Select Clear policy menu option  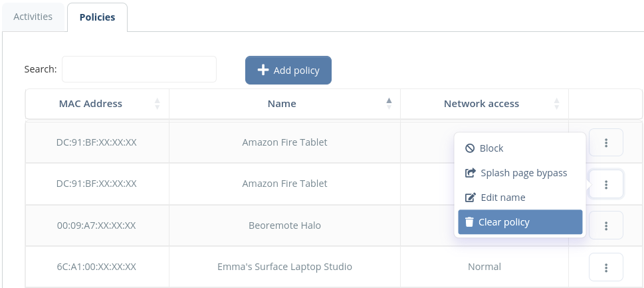coord(520,222)
